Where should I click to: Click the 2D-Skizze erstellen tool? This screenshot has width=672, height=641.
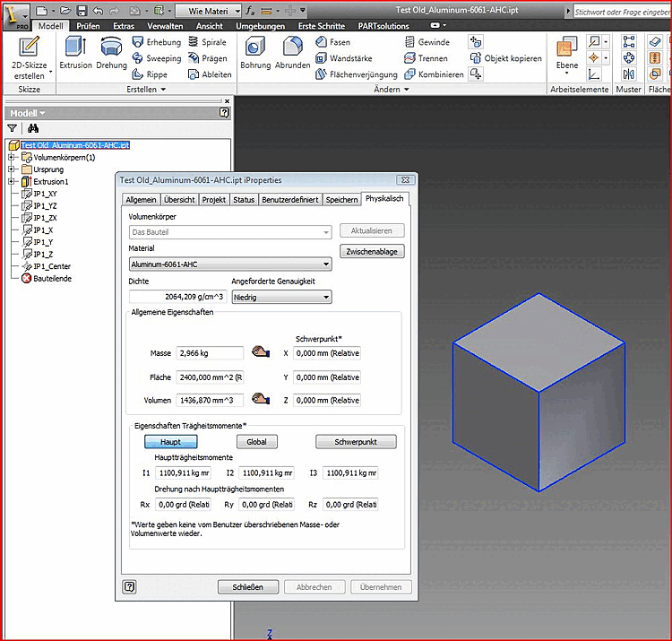click(29, 56)
